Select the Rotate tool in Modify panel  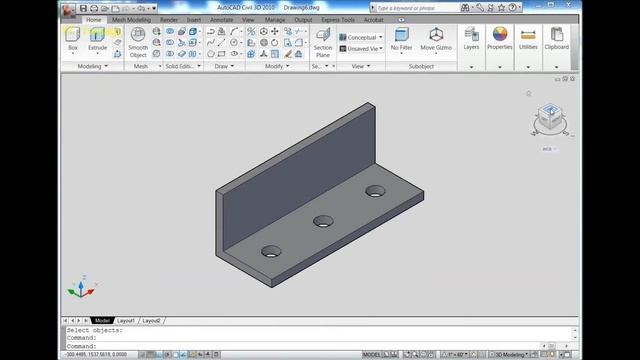click(275, 42)
